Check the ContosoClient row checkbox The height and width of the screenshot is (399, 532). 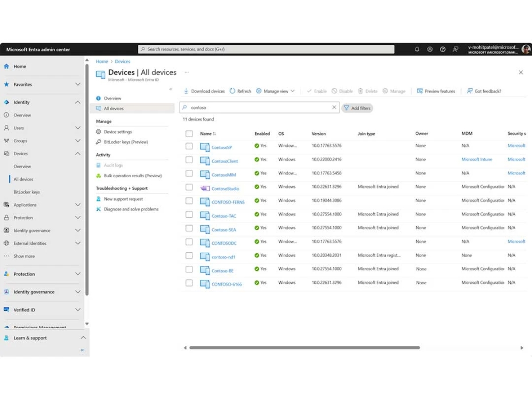click(x=189, y=160)
